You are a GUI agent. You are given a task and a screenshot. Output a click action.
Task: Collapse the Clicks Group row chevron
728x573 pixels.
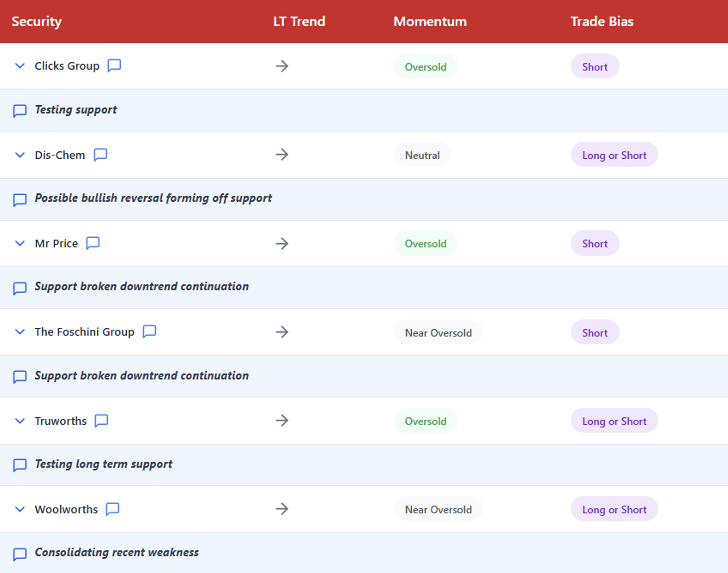(x=20, y=66)
